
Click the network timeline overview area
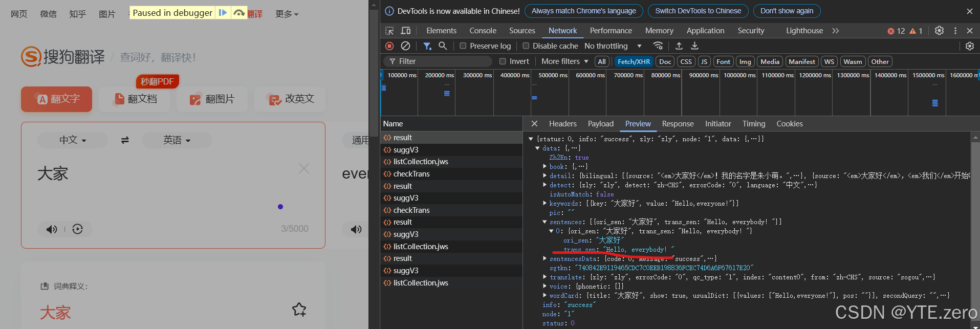pyautogui.click(x=680, y=93)
